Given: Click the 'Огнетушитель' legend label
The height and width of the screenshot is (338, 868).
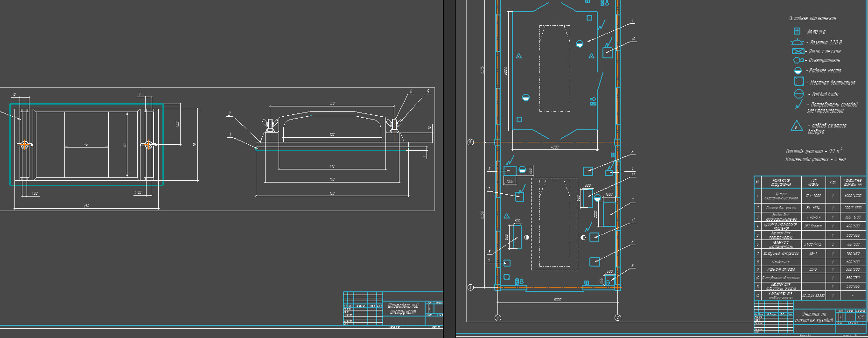Looking at the screenshot, I should (824, 60).
